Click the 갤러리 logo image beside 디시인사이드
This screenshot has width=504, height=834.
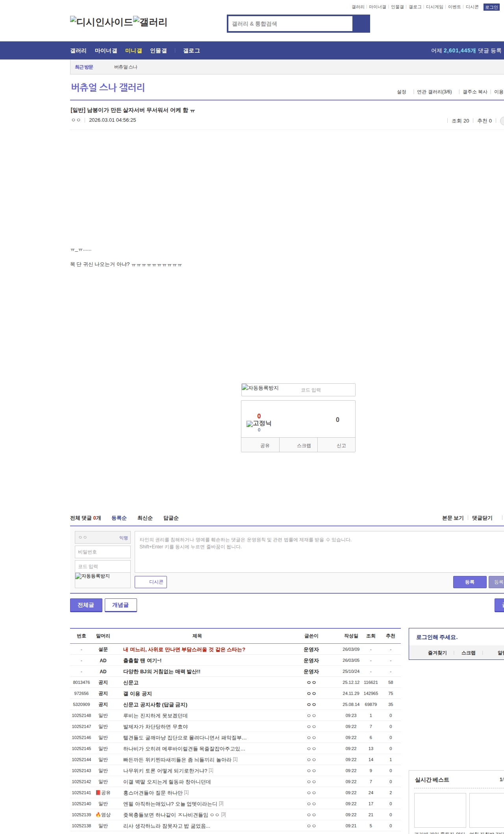pos(150,22)
